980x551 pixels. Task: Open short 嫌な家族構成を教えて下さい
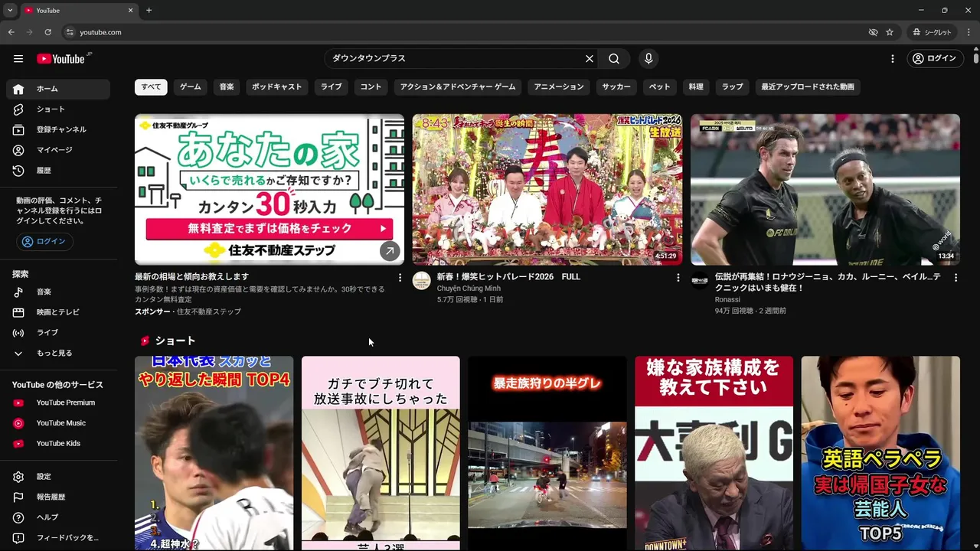(x=714, y=453)
